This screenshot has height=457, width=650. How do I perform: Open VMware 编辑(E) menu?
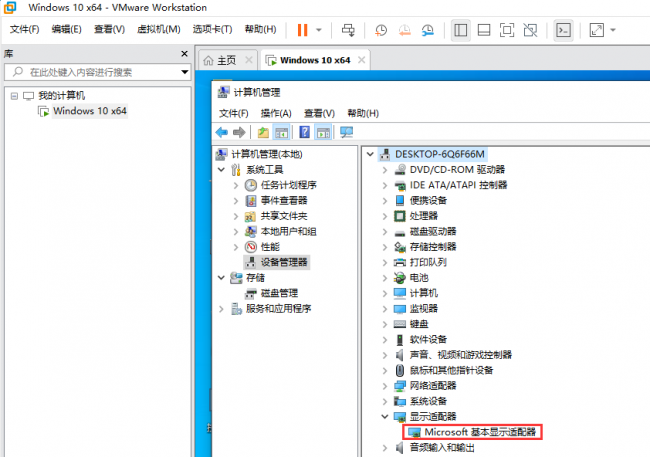click(x=66, y=29)
